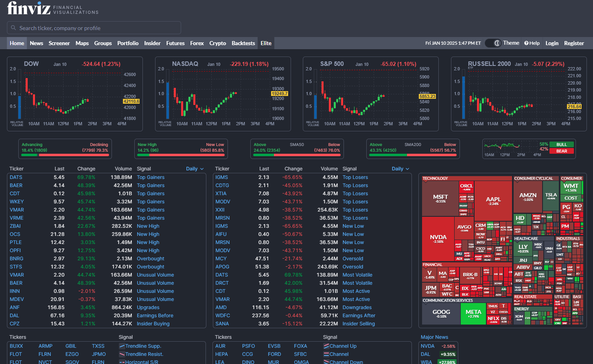This screenshot has width=593, height=364.
Task: Click the AAPL tile in the heatmap
Action: pos(493,201)
